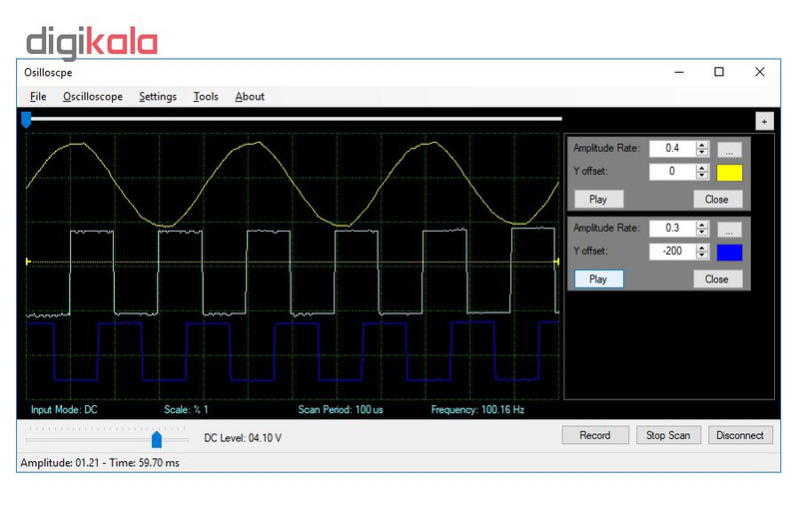Viewport: 799px width, 532px height.
Task: Open browse button beside 0.4 Amplitude Rate
Action: (730, 149)
